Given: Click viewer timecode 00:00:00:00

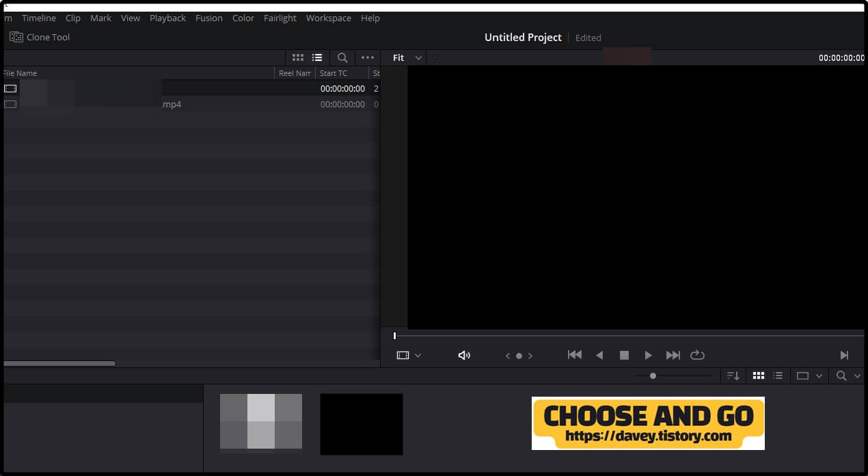Looking at the screenshot, I should pyautogui.click(x=841, y=58).
